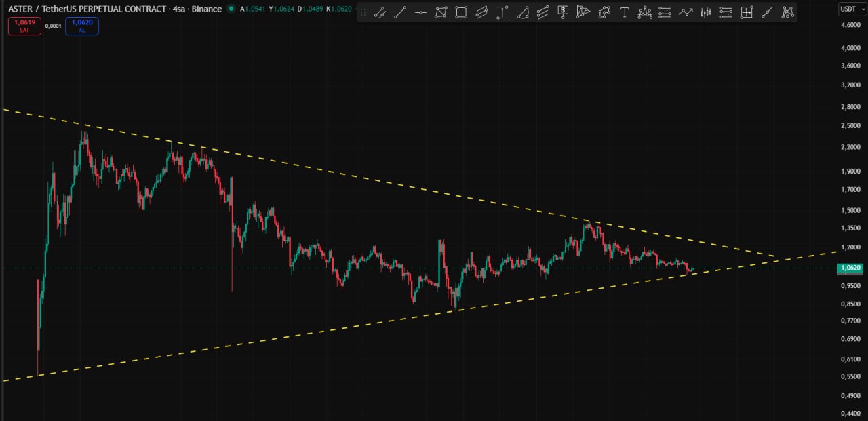The image size is (868, 421).
Task: Click the 3,6000 price axis label
Action: pos(851,66)
